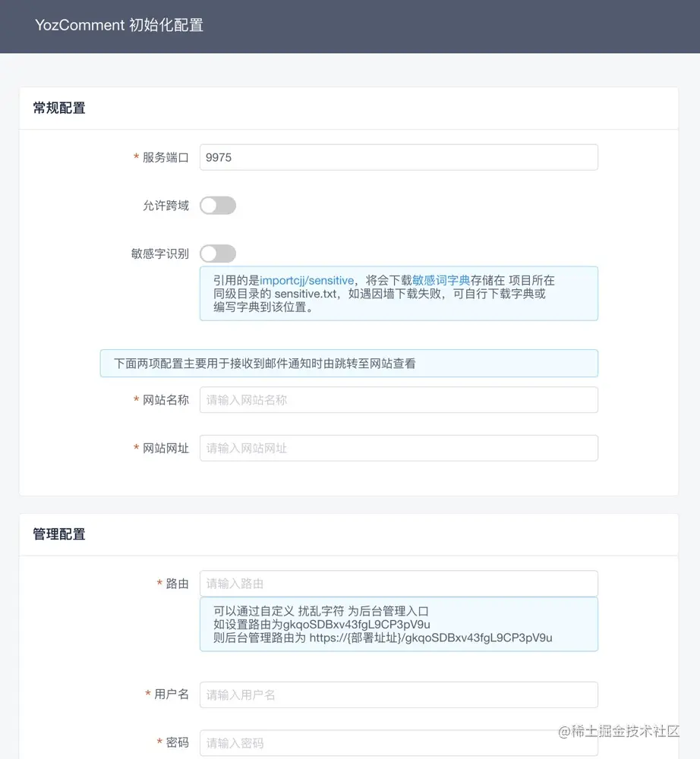Open the importcjj/sensitive link
Image resolution: width=700 pixels, height=759 pixels.
click(307, 280)
